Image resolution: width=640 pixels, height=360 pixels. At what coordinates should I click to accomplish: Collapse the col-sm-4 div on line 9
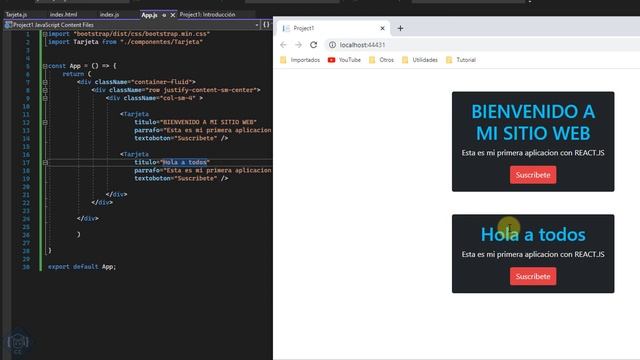[x=45, y=98]
